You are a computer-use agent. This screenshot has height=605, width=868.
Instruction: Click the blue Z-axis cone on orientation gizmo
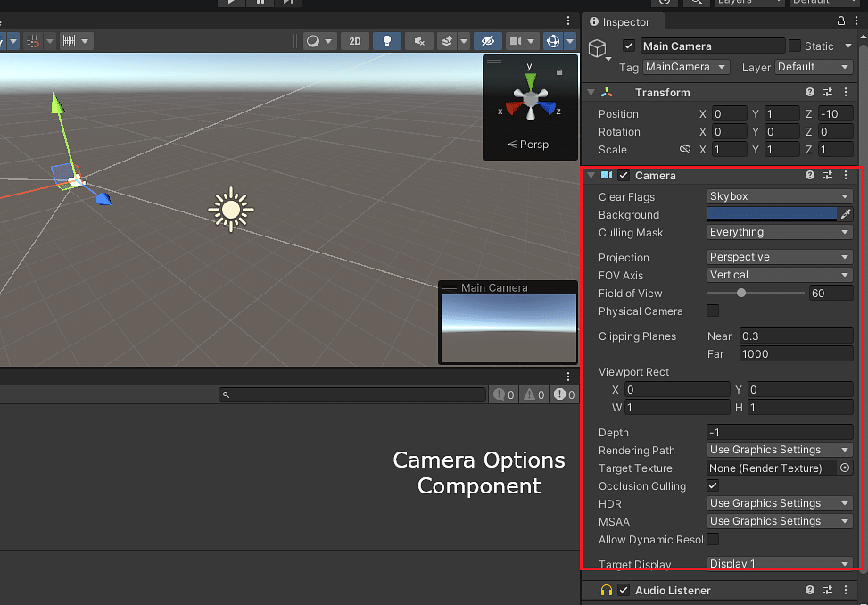coord(548,107)
